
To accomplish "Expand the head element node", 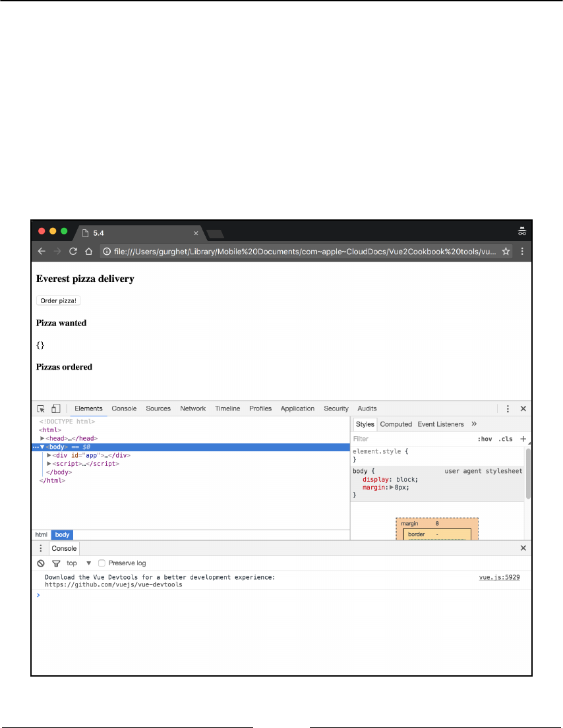I will 42,438.
